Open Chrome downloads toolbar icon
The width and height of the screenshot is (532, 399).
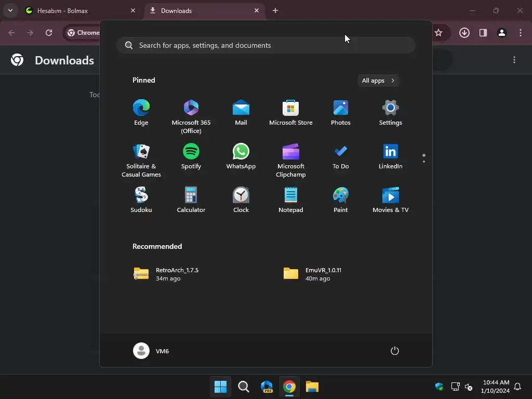tap(464, 33)
